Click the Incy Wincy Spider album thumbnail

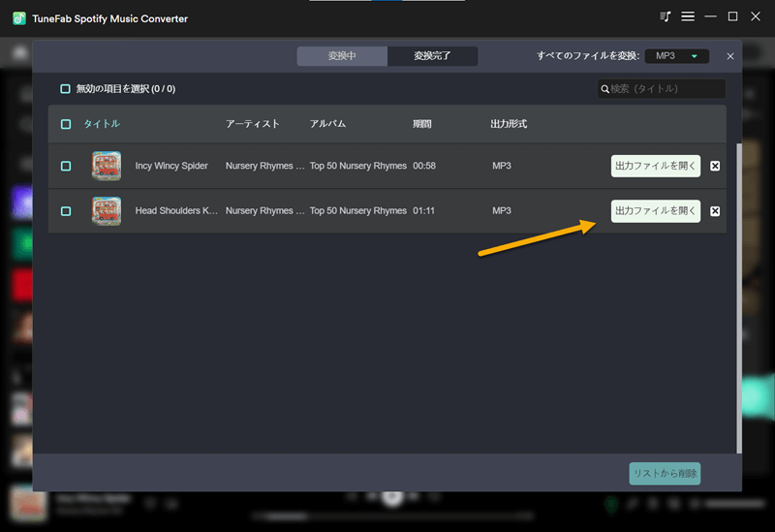point(107,166)
